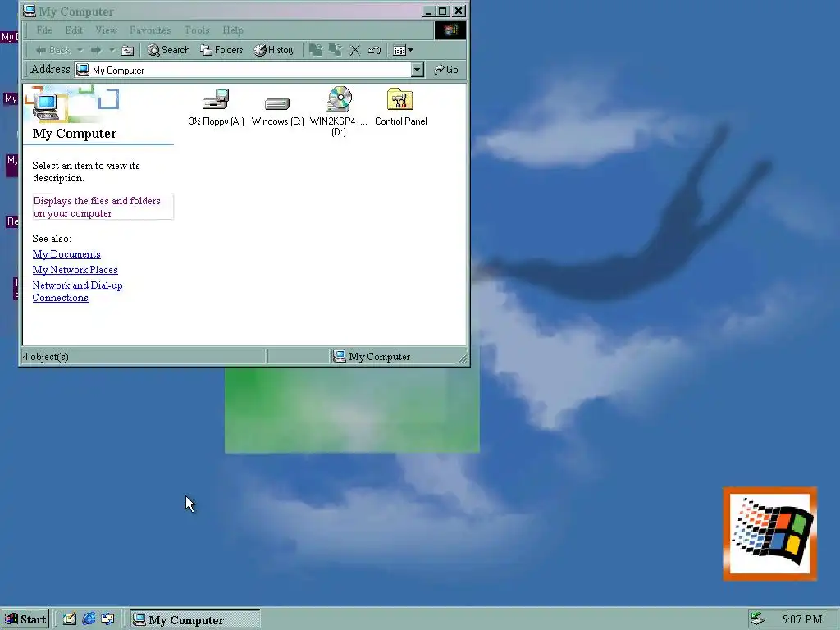This screenshot has height=630, width=840.
Task: Select the 3½ Floppy (A:) drive icon
Action: (217, 107)
